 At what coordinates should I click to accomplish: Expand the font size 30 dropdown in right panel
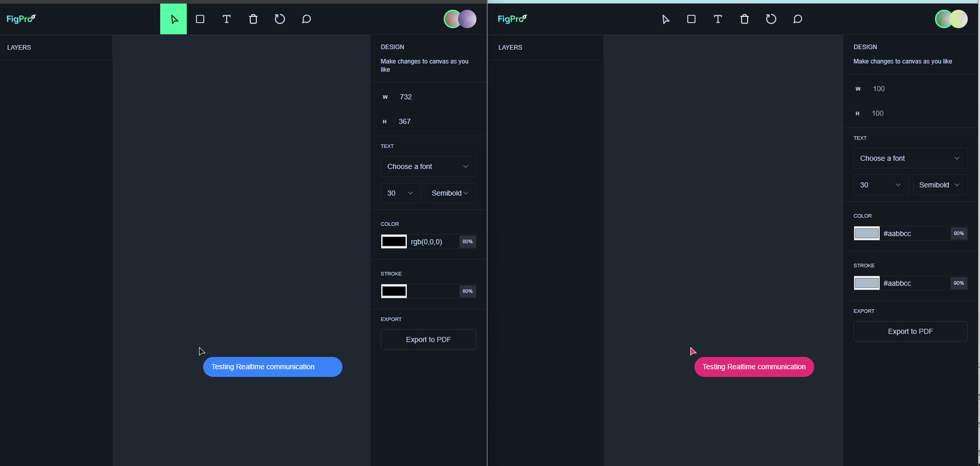pos(881,185)
